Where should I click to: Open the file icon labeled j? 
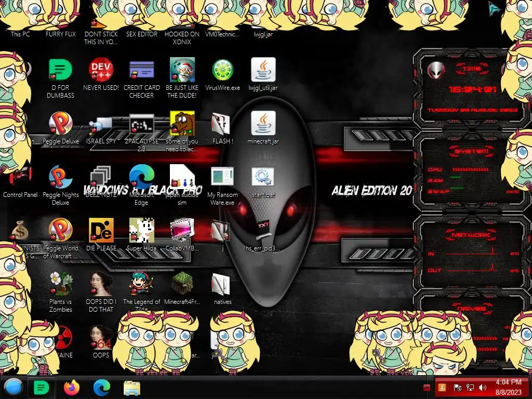pyautogui.click(x=220, y=231)
